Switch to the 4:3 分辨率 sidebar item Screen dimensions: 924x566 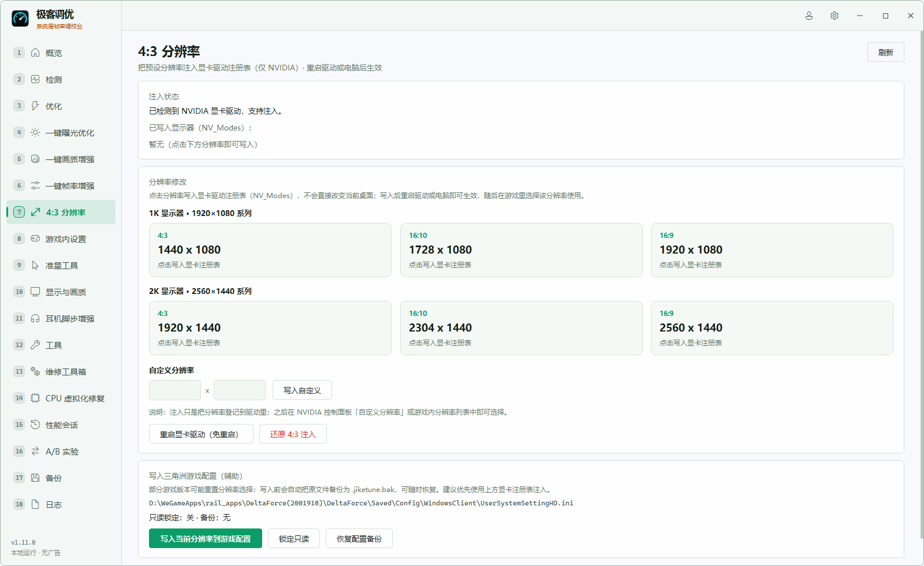[61, 212]
